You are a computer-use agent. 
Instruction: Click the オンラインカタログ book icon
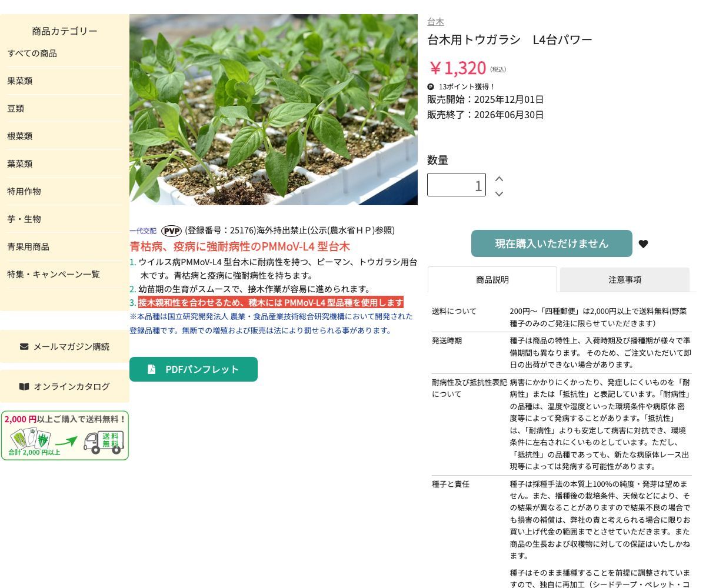point(24,386)
